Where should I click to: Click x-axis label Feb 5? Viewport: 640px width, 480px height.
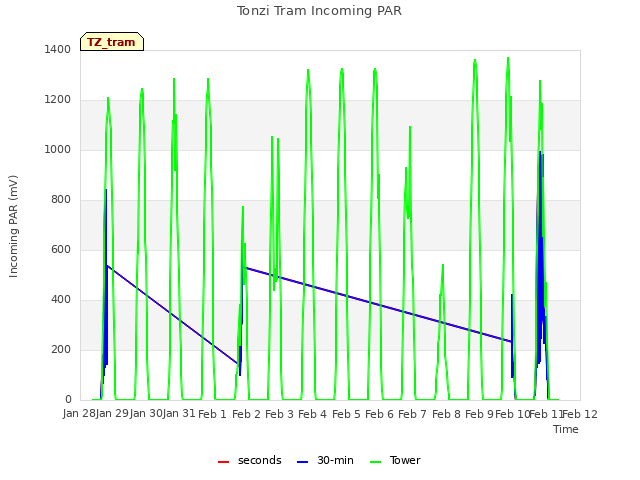pos(346,414)
